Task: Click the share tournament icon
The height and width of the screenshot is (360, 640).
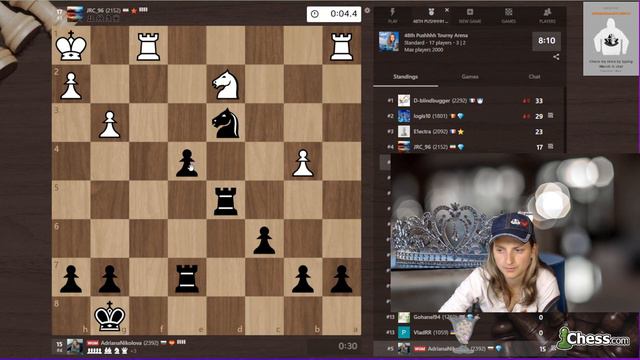Action: [x=556, y=57]
